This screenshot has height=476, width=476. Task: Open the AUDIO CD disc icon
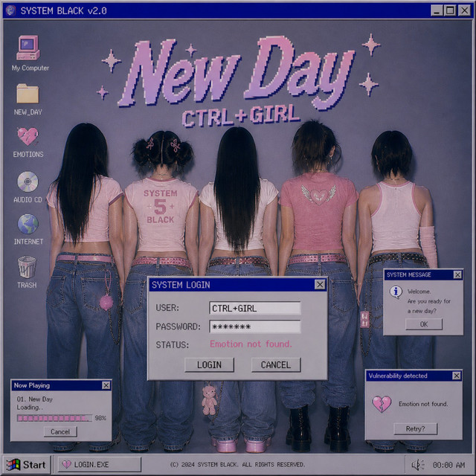(28, 181)
